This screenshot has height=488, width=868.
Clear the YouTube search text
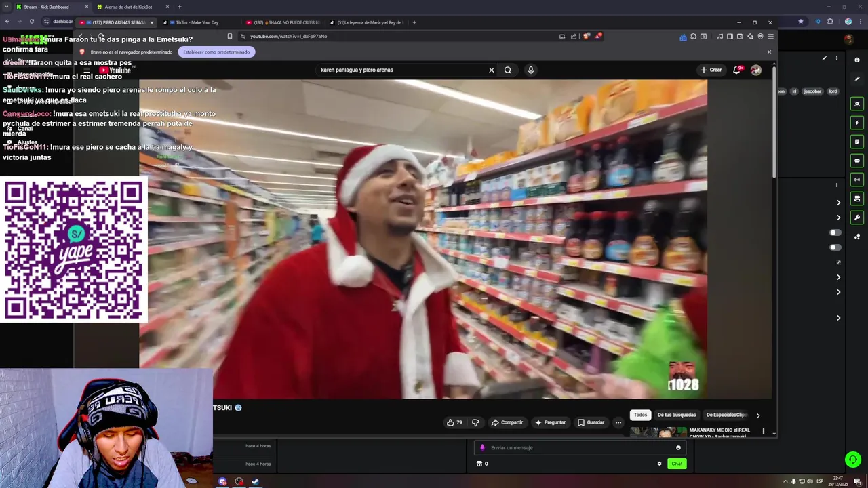[x=492, y=70]
